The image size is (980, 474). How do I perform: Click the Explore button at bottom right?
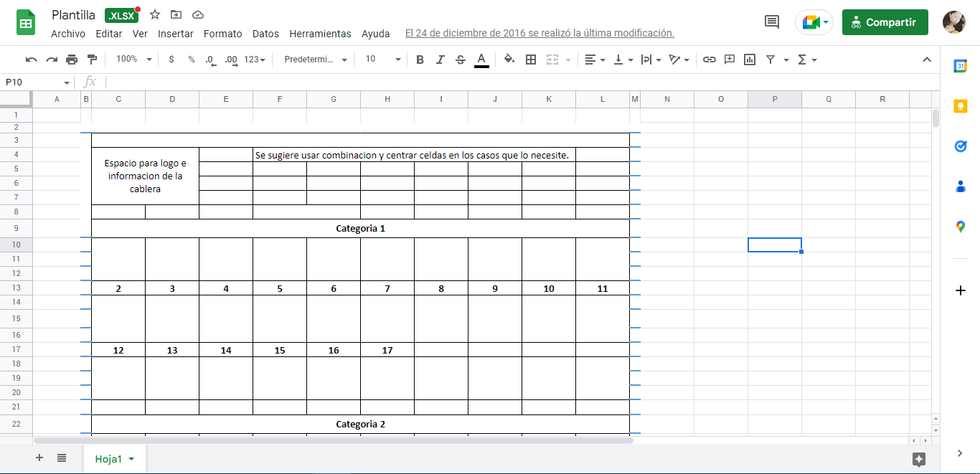coord(919,459)
